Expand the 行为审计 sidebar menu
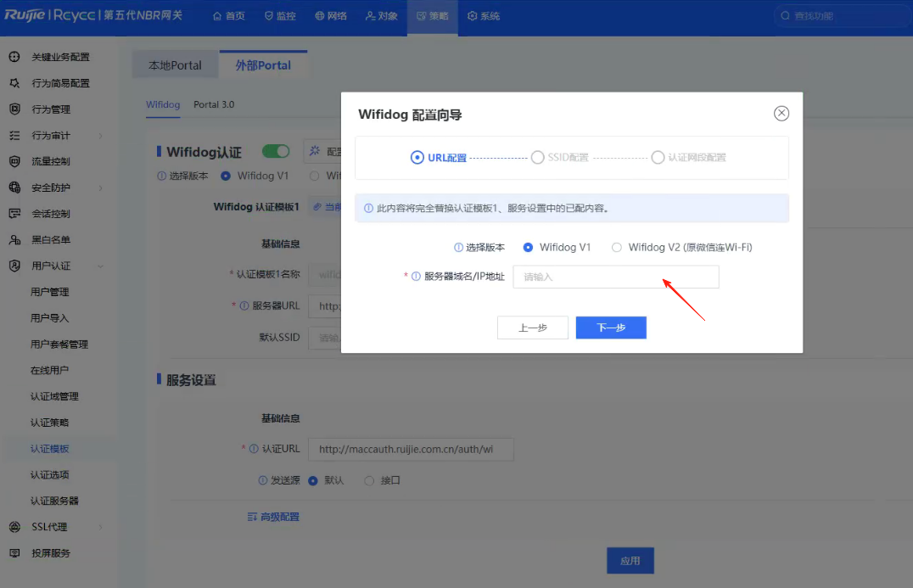Screen dimensions: 913x588 point(101,136)
